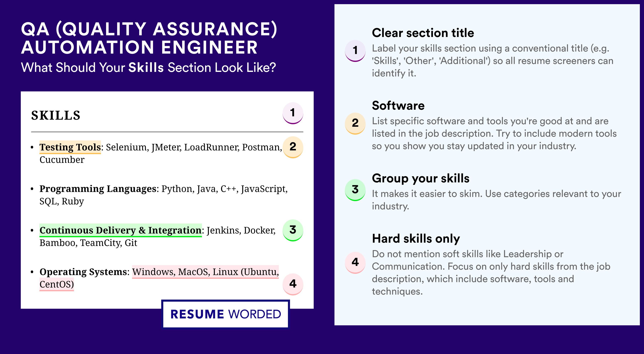
Task: Select badge 2 next to Software tip
Action: click(x=355, y=123)
